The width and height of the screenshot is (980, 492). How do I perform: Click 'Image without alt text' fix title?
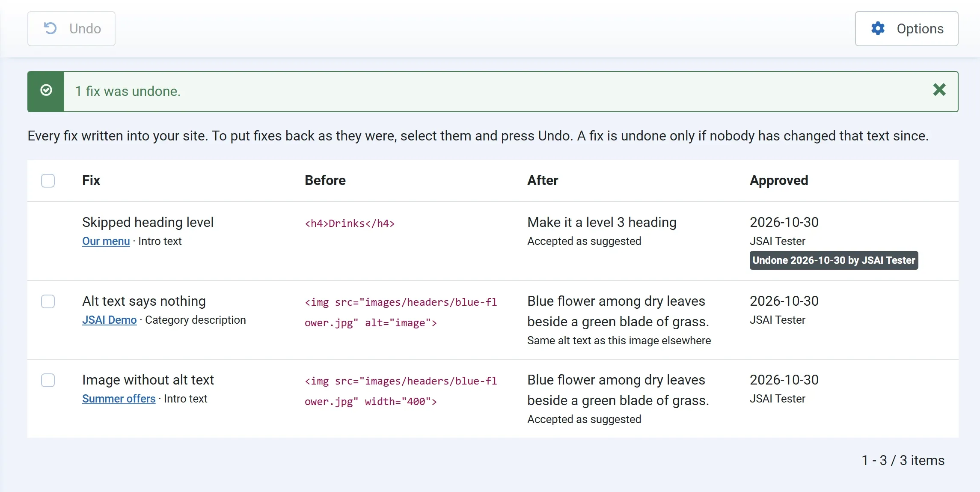pos(148,380)
